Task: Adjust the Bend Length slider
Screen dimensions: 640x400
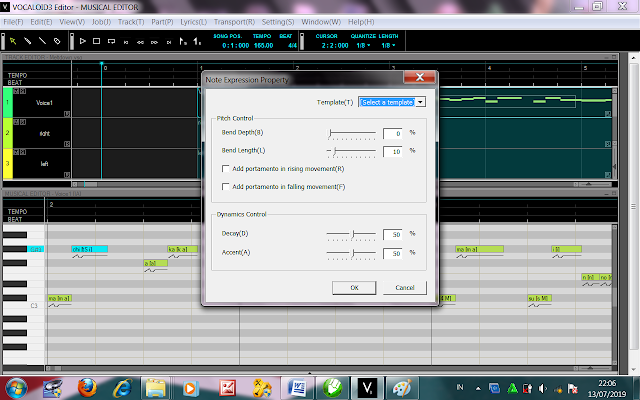Action: 335,151
